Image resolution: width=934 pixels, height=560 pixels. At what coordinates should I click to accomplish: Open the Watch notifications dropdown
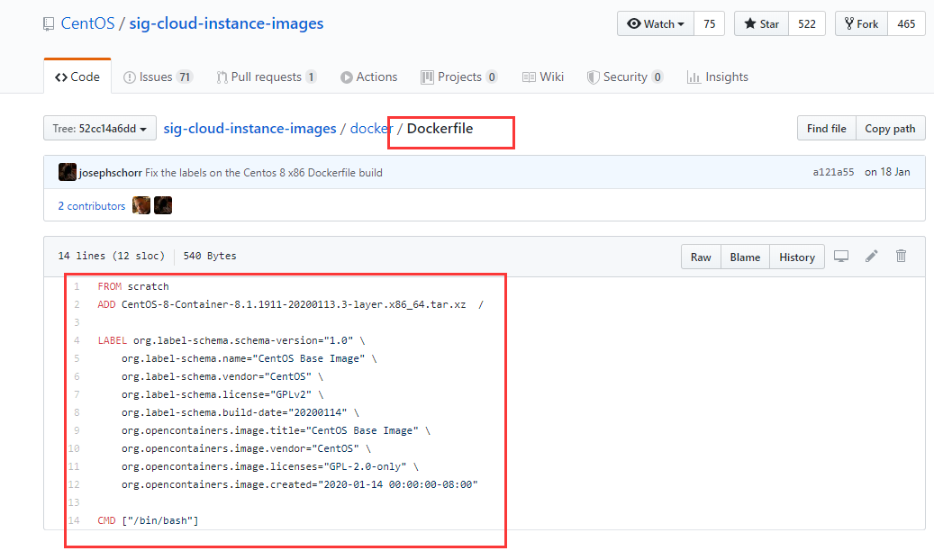pos(655,23)
